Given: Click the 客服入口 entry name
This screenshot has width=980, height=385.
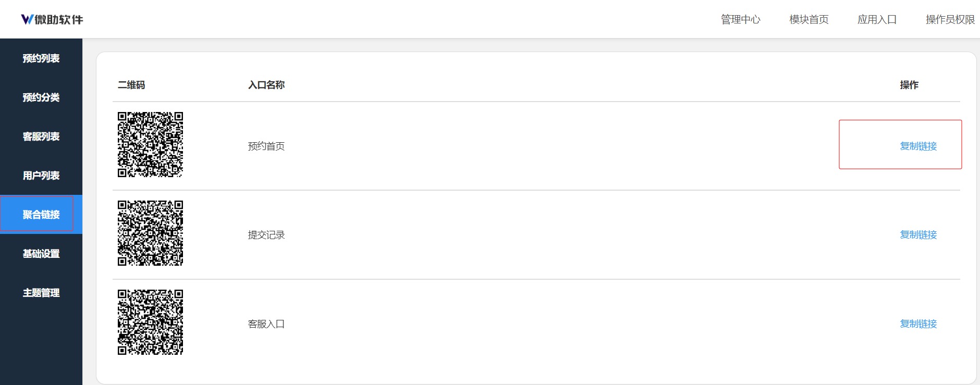Looking at the screenshot, I should [x=266, y=324].
